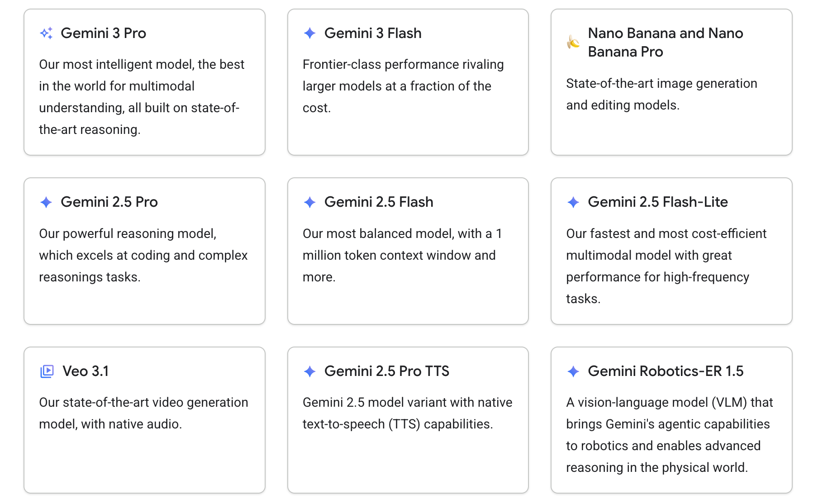Open the Gemini 3 Flash heading link
The height and width of the screenshot is (504, 818).
pos(373,33)
